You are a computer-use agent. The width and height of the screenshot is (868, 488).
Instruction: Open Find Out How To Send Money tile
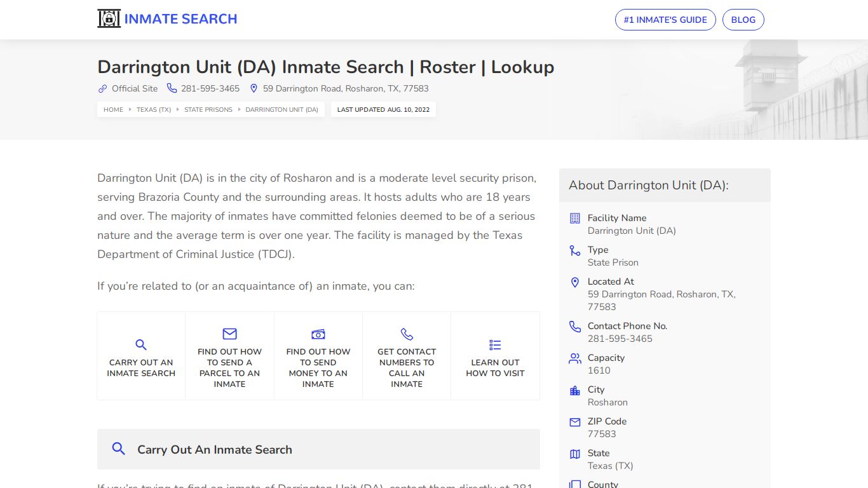tap(318, 356)
